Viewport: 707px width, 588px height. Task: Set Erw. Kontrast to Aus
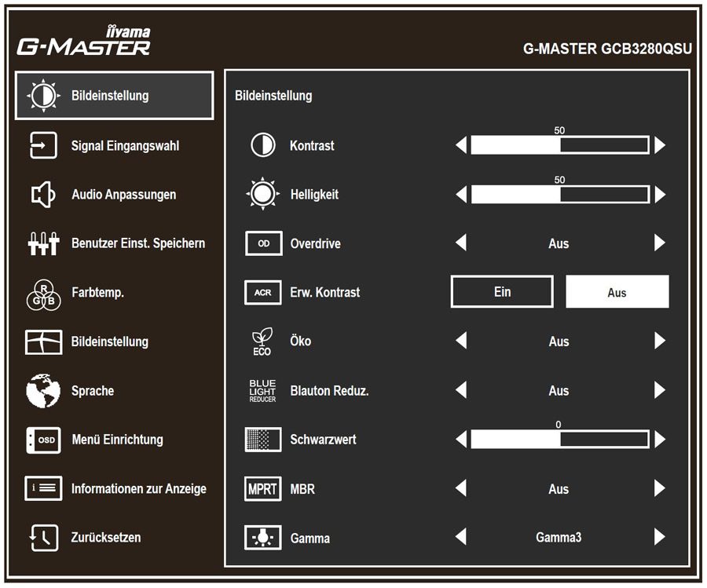tap(617, 292)
